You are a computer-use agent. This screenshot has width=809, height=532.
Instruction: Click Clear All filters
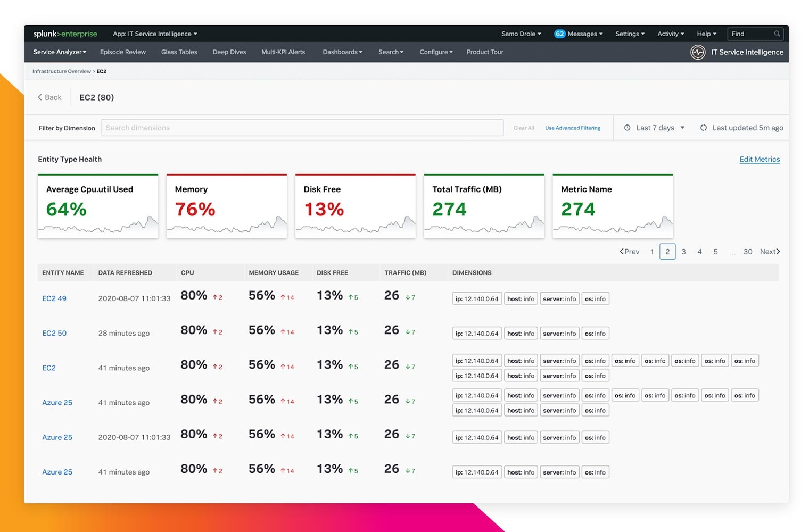coord(524,128)
